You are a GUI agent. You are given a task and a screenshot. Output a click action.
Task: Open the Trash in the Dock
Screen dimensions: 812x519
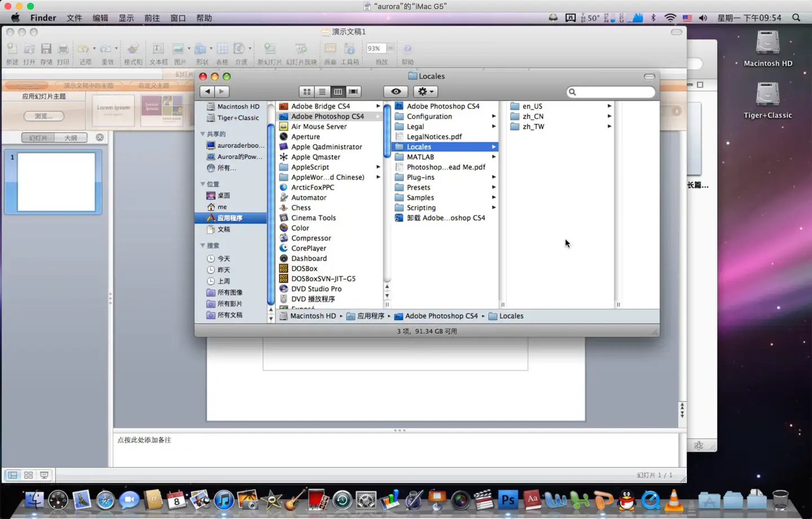coord(780,500)
